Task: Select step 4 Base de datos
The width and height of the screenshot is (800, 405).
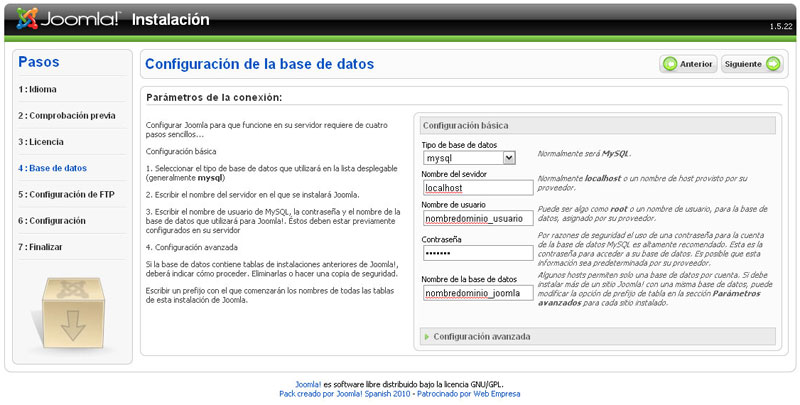Action: [x=52, y=168]
